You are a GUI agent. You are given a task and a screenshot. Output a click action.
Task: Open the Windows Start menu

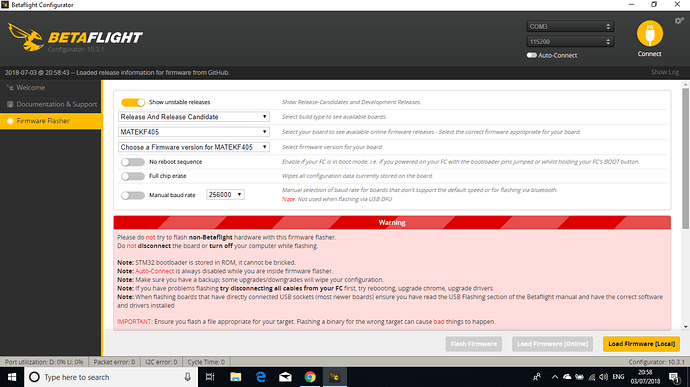(x=12, y=377)
